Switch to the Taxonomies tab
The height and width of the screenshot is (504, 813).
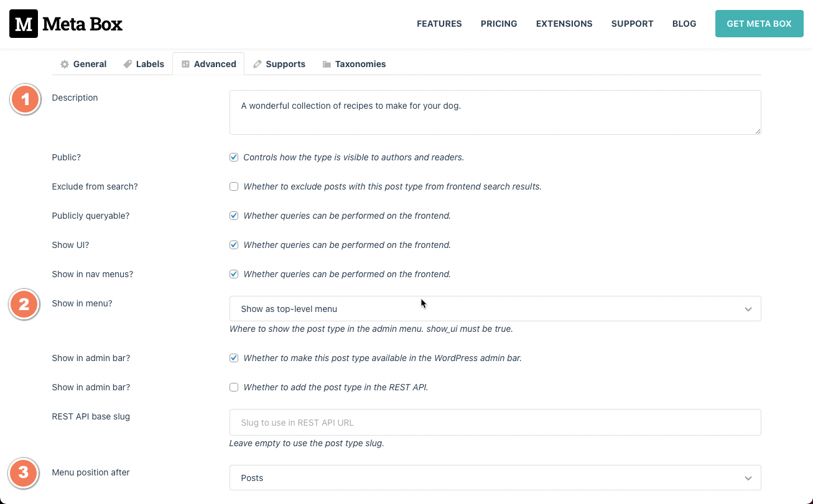354,64
